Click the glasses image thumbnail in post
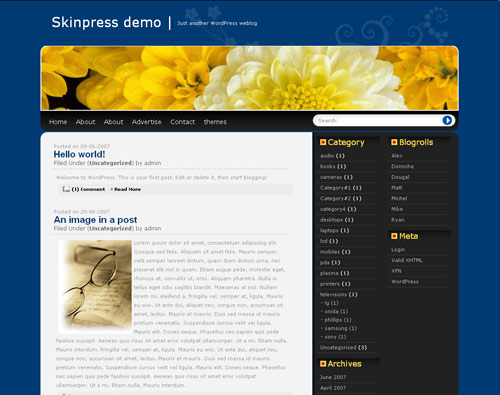Screen dimensions: 500x395 (x=95, y=287)
